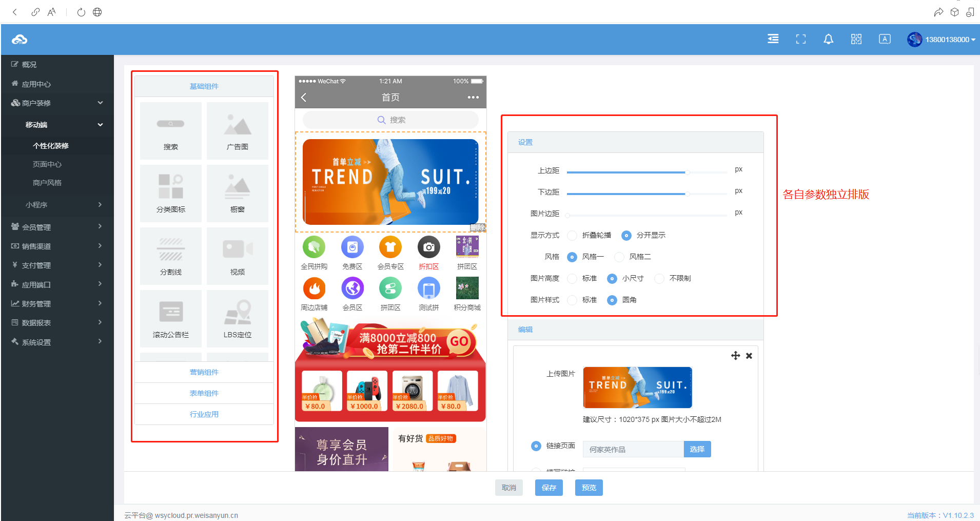
Task: Select 风格二 style option
Action: pyautogui.click(x=619, y=257)
